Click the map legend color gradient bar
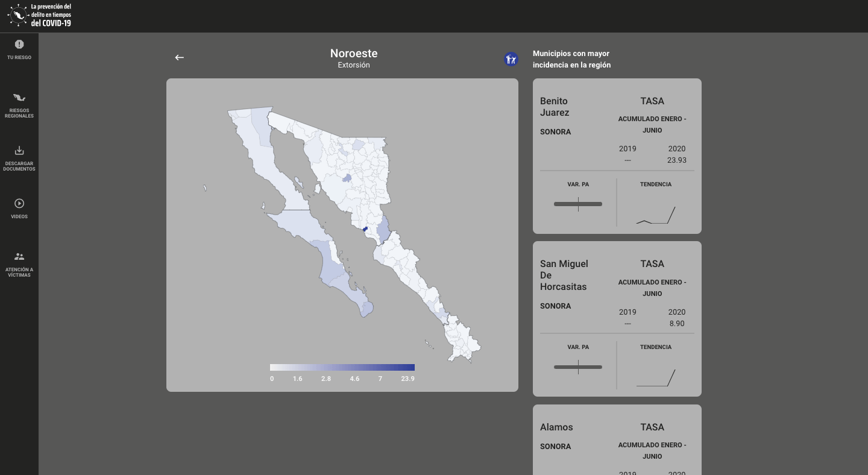868x475 pixels. pos(342,367)
